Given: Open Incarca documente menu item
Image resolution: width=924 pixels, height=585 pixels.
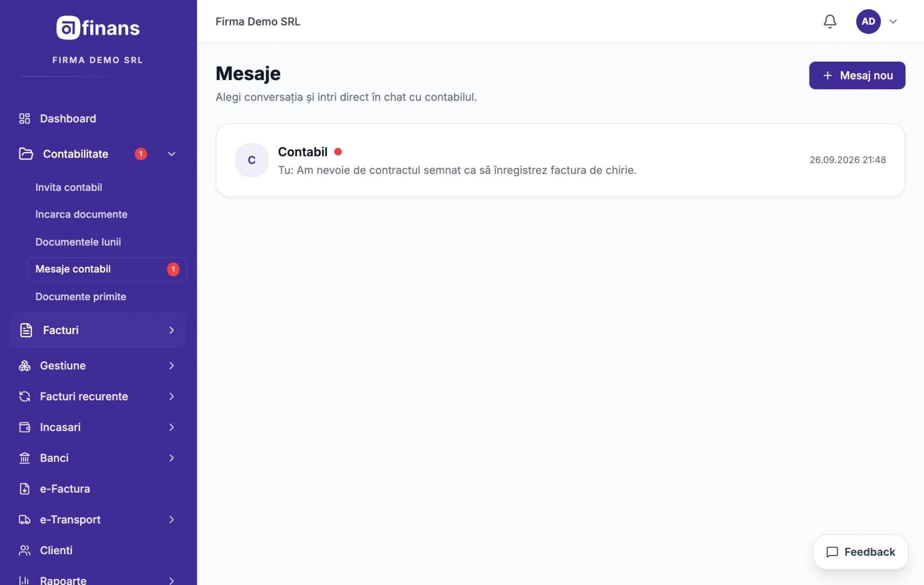Looking at the screenshot, I should (x=81, y=215).
